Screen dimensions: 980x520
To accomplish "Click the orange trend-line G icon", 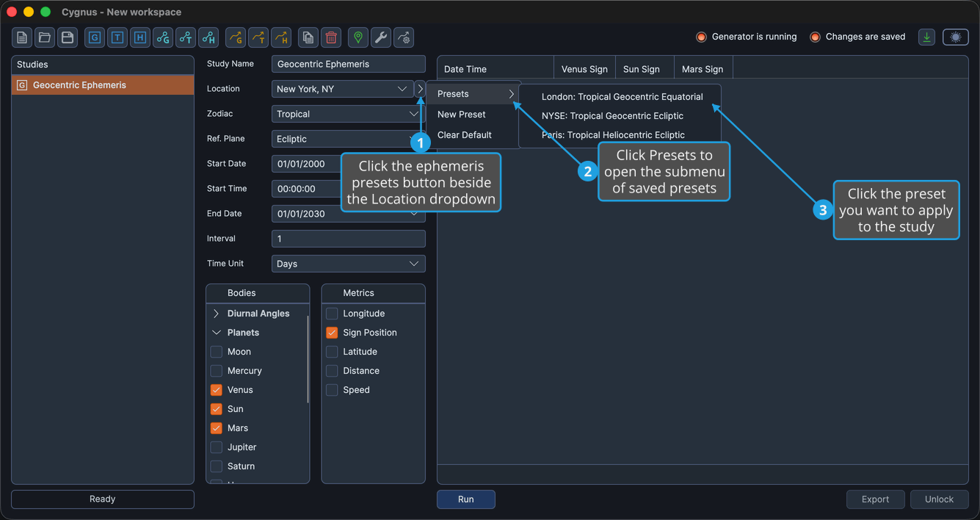I will [235, 37].
